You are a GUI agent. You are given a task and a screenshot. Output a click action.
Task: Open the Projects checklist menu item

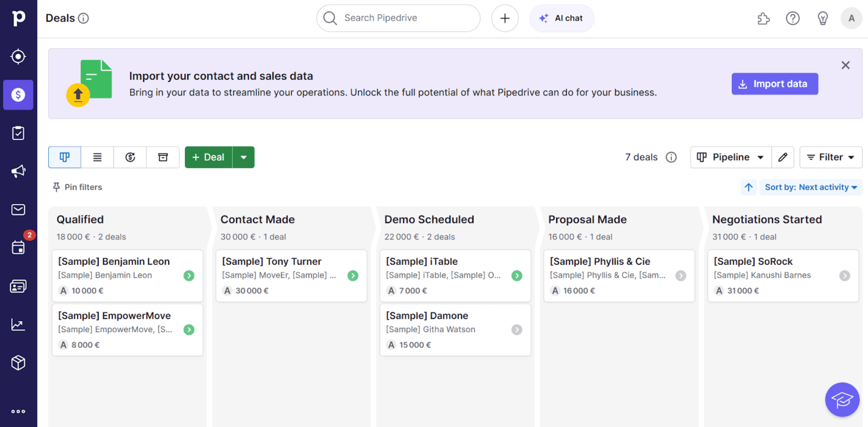click(x=18, y=133)
